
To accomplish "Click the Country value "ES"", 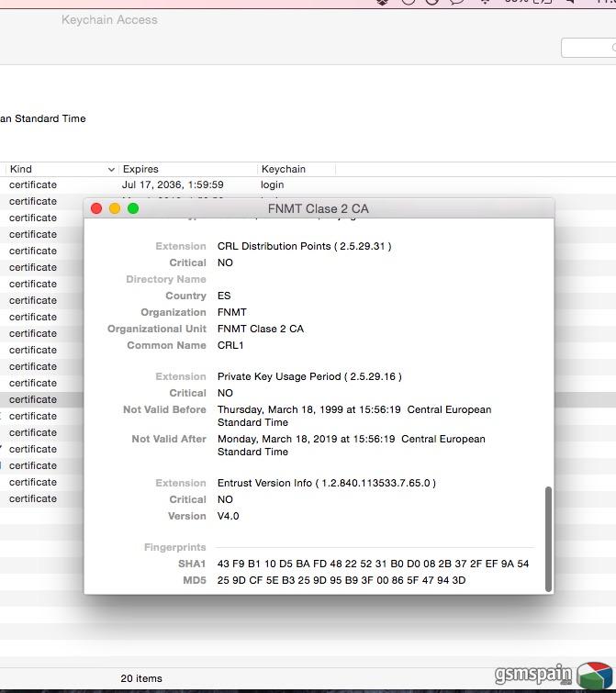I will pyautogui.click(x=224, y=296).
